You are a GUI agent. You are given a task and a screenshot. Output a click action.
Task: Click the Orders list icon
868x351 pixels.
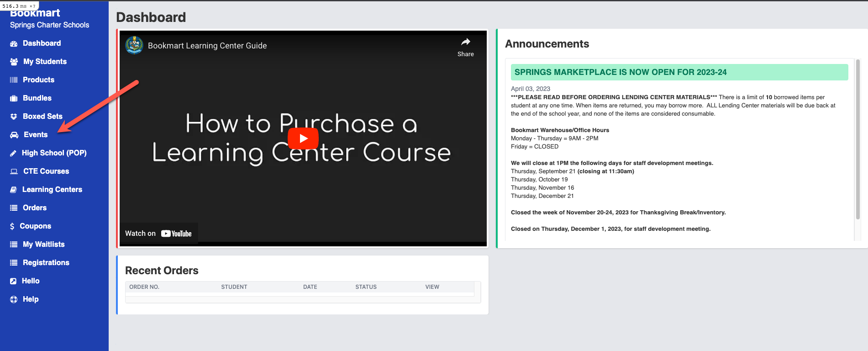click(14, 208)
